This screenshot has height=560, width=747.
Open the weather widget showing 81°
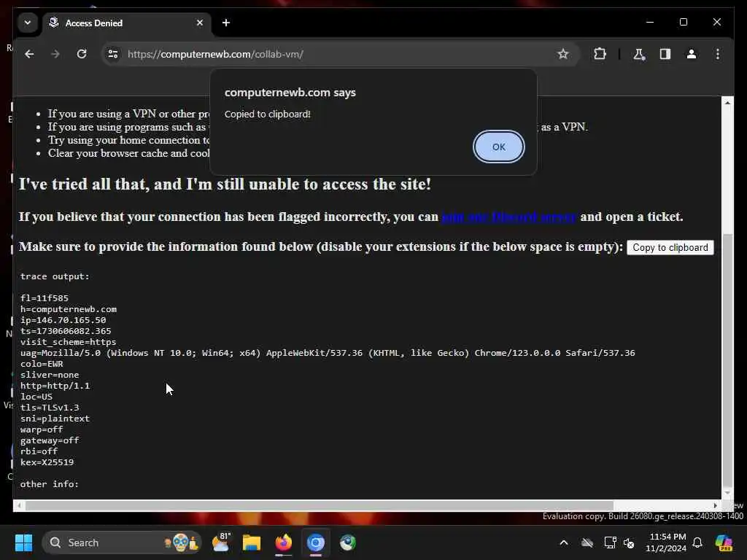pyautogui.click(x=221, y=542)
